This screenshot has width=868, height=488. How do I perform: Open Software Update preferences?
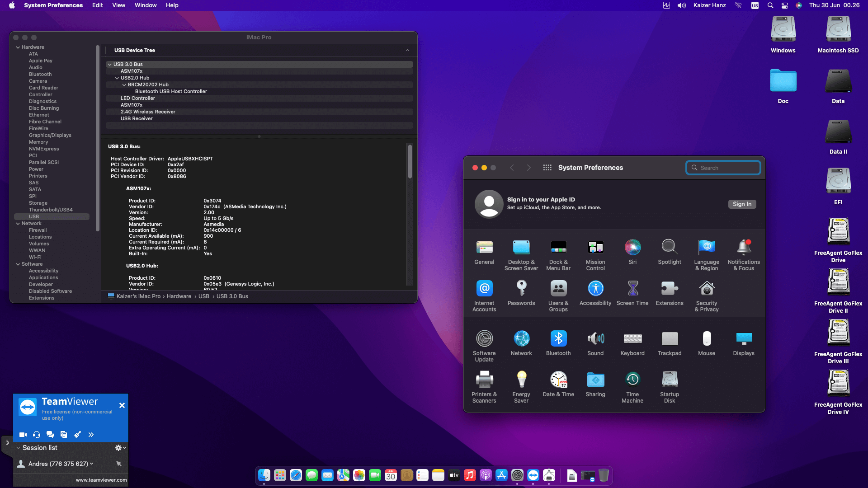point(484,339)
